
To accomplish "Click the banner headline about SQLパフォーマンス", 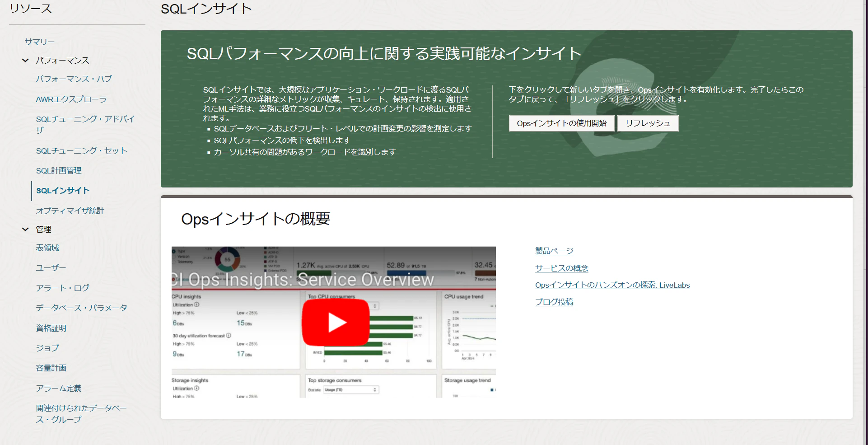I will (384, 54).
